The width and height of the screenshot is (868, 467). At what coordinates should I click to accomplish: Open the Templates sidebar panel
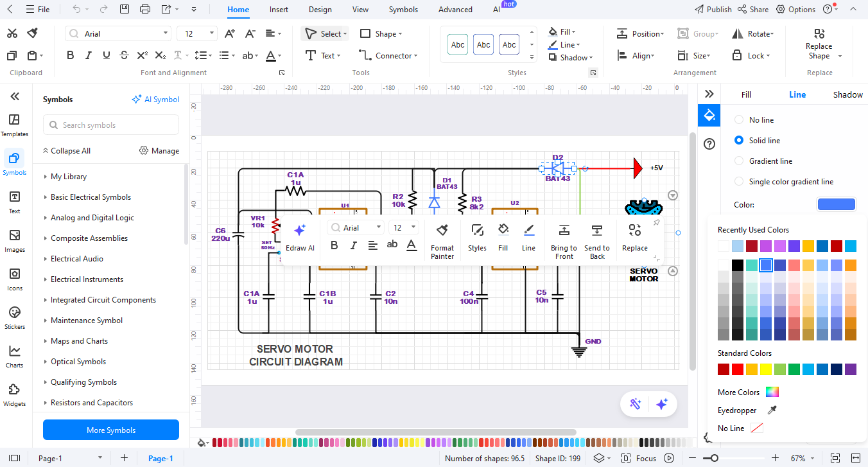[14, 125]
